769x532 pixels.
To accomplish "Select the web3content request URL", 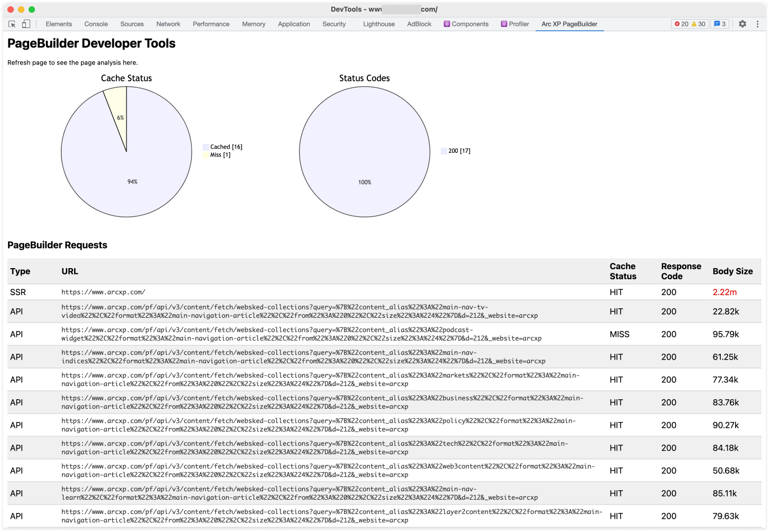I will [x=328, y=471].
